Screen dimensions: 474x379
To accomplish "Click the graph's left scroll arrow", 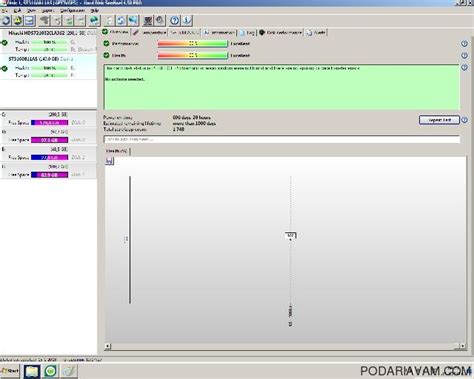I will tap(107, 346).
